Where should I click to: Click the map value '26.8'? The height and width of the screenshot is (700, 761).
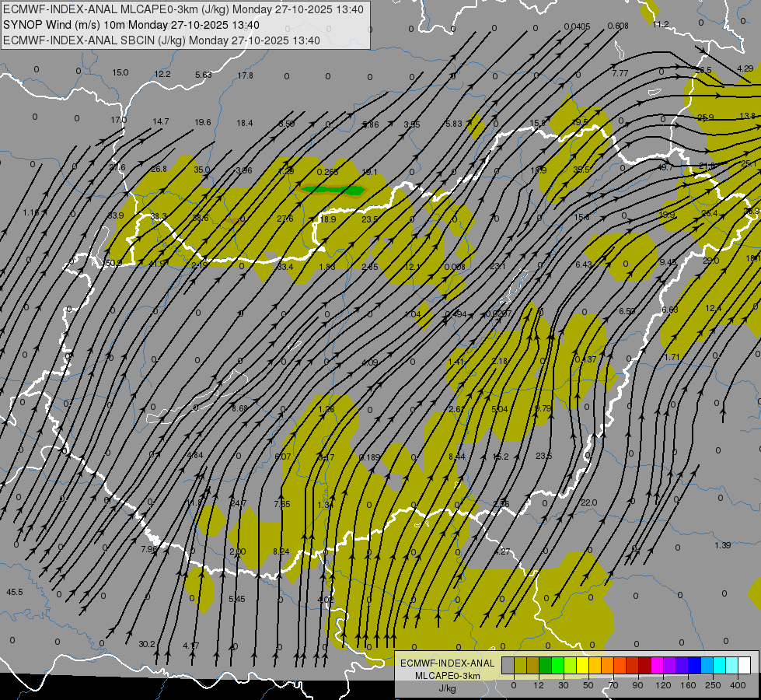tap(159, 169)
